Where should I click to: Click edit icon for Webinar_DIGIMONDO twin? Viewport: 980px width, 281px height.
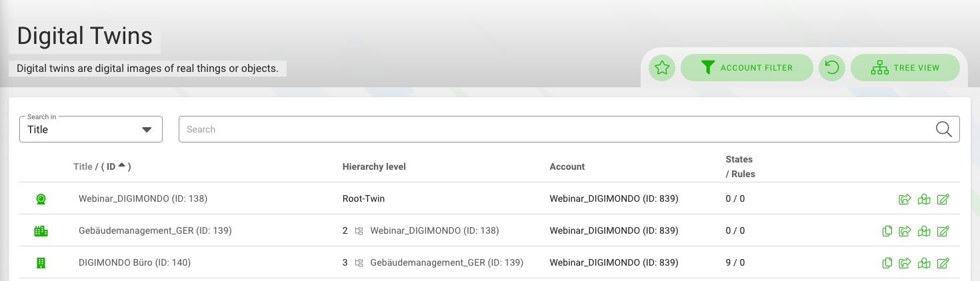[943, 199]
